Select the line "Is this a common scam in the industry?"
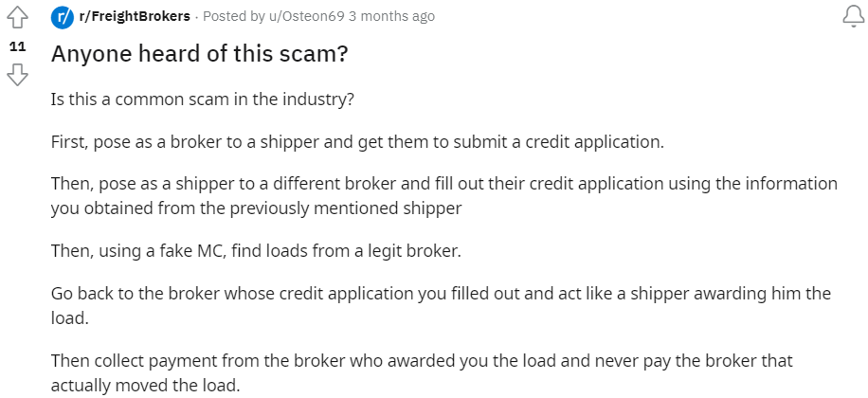868x398 pixels. coord(202,99)
